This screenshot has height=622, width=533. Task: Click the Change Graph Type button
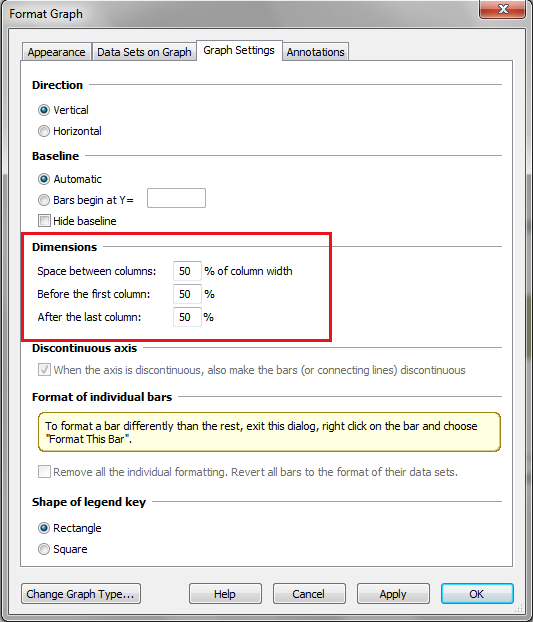(x=81, y=594)
